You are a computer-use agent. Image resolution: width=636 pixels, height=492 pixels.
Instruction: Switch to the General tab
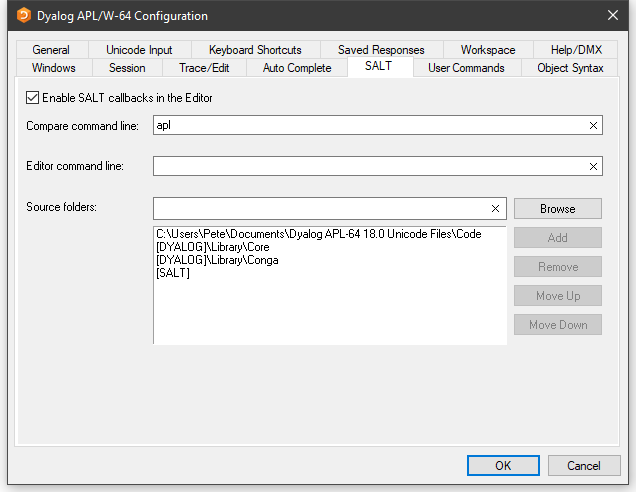[x=51, y=50]
